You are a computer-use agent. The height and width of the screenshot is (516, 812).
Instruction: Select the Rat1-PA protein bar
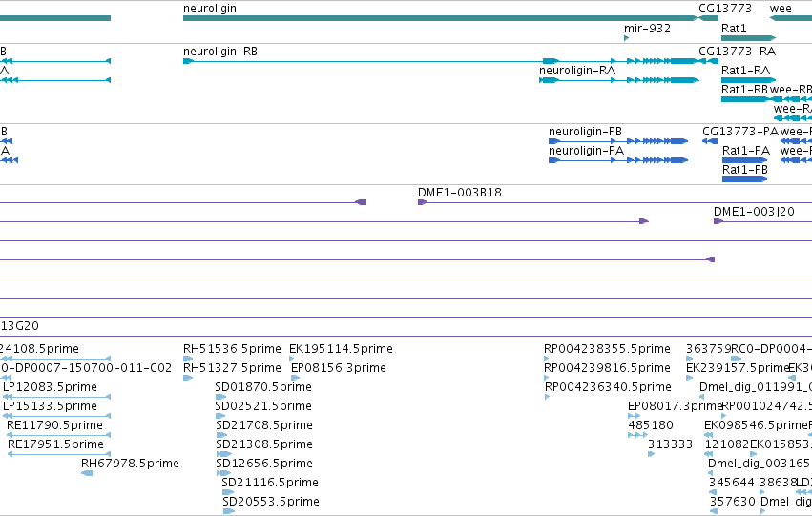pyautogui.click(x=744, y=160)
